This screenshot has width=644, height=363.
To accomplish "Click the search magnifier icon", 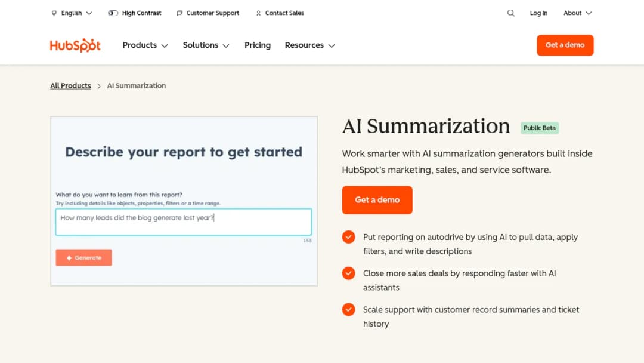I will 510,13.
